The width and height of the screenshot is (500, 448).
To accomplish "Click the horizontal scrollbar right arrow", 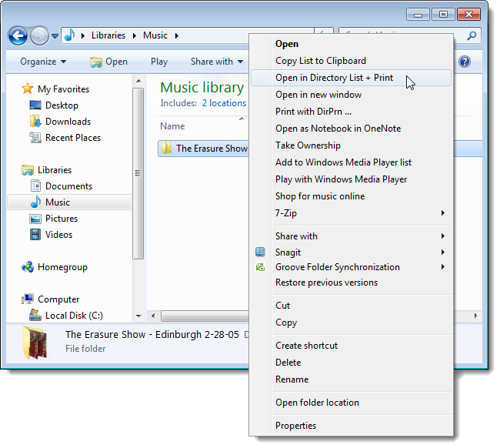I will click(x=475, y=316).
